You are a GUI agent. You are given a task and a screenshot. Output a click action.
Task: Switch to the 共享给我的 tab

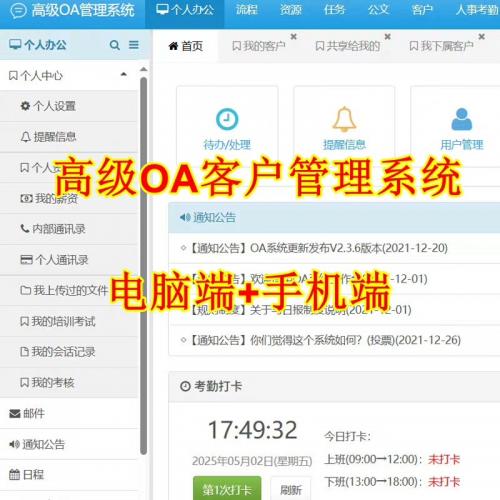[x=348, y=46]
